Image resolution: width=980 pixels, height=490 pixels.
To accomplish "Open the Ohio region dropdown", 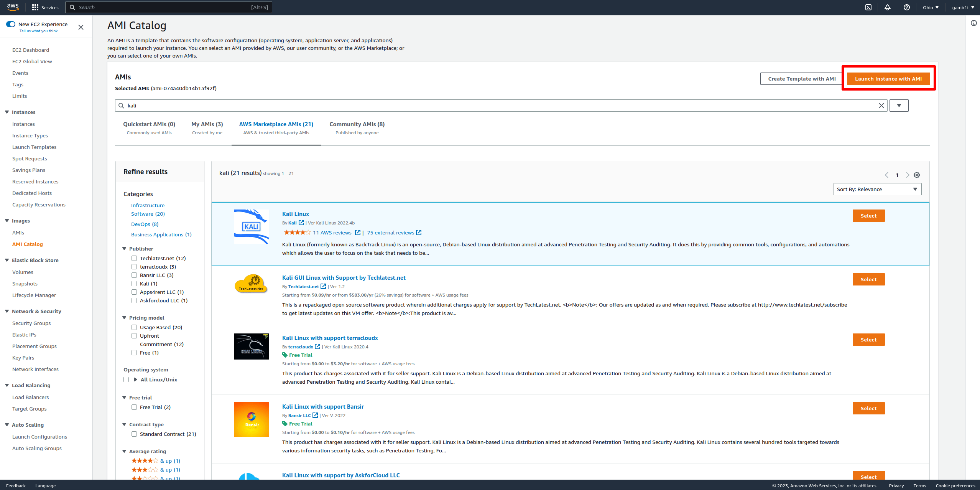I will coord(931,7).
